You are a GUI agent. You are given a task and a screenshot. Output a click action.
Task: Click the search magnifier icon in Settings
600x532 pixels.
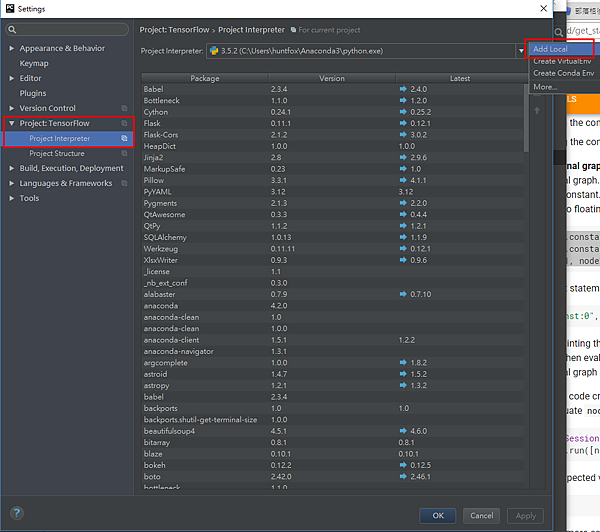coord(12,29)
